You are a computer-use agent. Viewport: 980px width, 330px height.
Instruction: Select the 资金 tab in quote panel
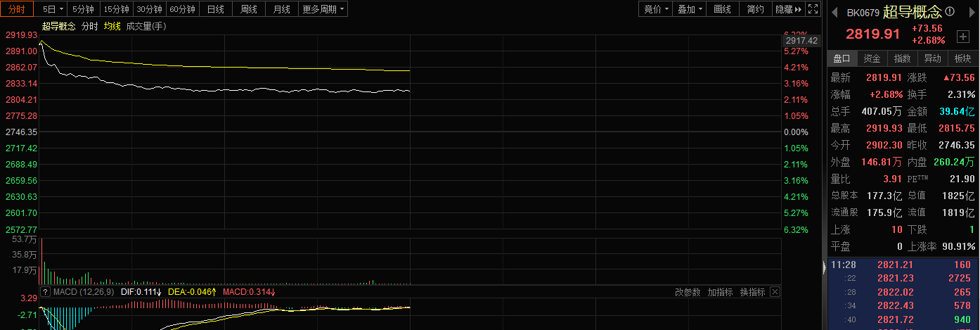click(x=872, y=58)
